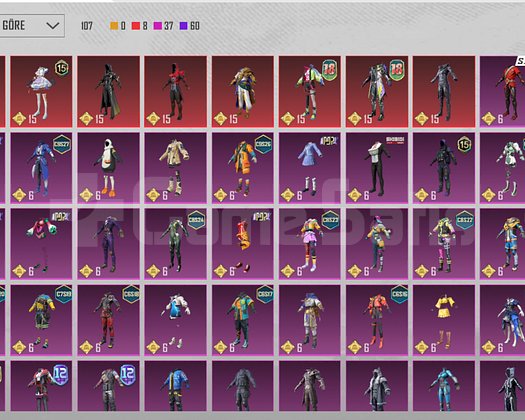Select the beige trench coat outfit

click(175, 168)
